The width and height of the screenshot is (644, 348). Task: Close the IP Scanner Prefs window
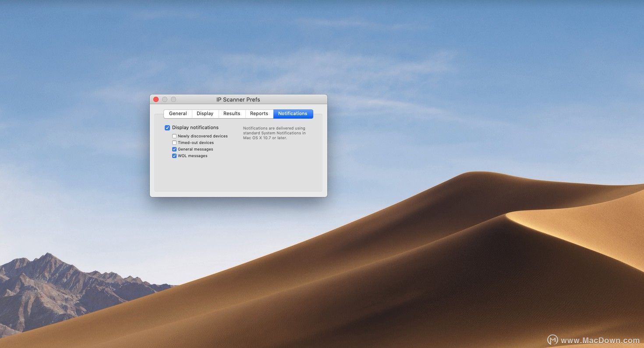(x=156, y=99)
